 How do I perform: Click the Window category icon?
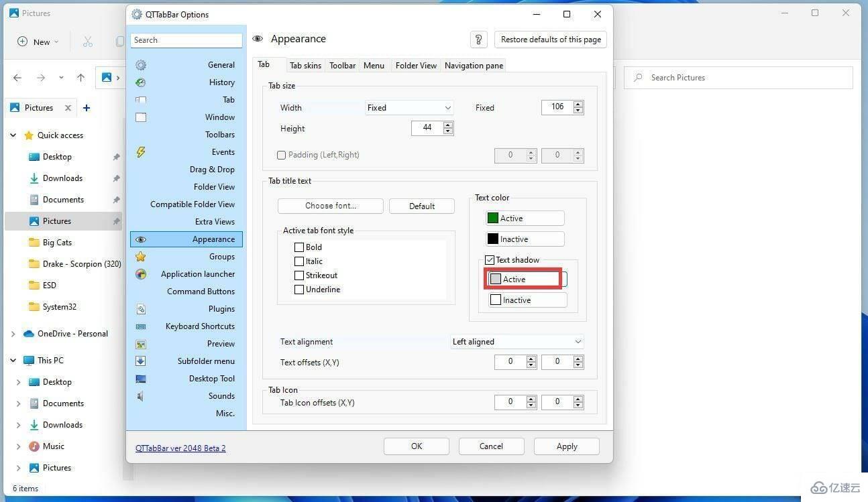click(141, 117)
